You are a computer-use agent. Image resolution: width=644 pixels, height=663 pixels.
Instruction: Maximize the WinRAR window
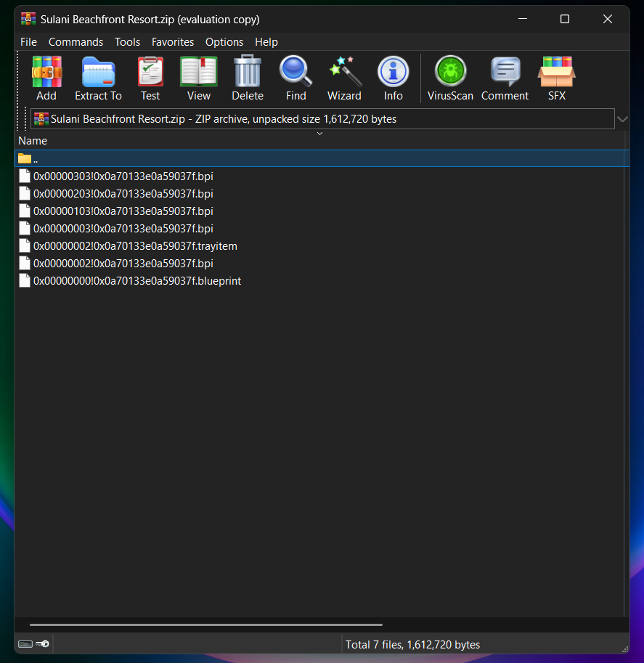tap(565, 19)
